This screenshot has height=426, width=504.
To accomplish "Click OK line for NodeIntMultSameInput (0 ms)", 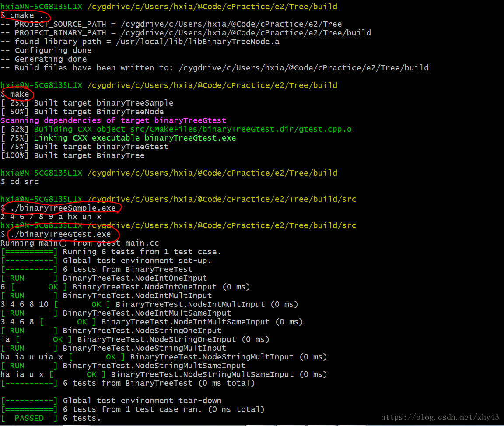I will click(152, 322).
